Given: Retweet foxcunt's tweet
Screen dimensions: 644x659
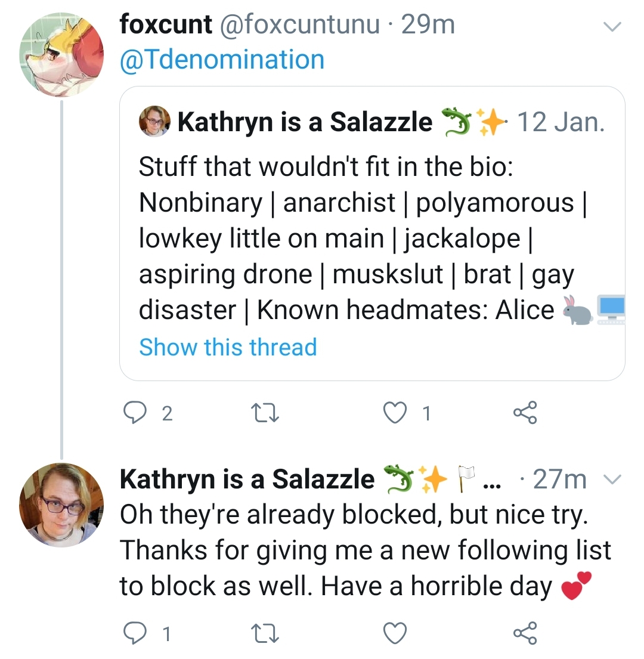Looking at the screenshot, I should 265,413.
